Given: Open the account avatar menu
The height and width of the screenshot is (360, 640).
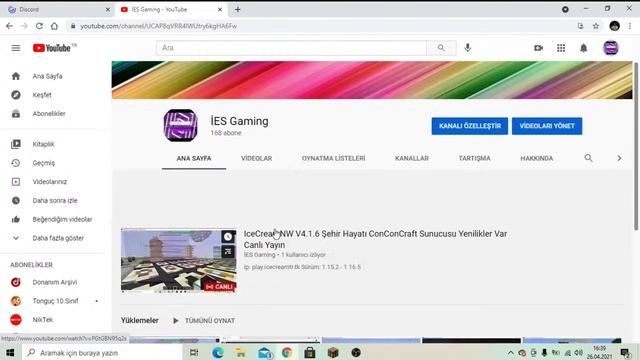Looking at the screenshot, I should [x=611, y=48].
